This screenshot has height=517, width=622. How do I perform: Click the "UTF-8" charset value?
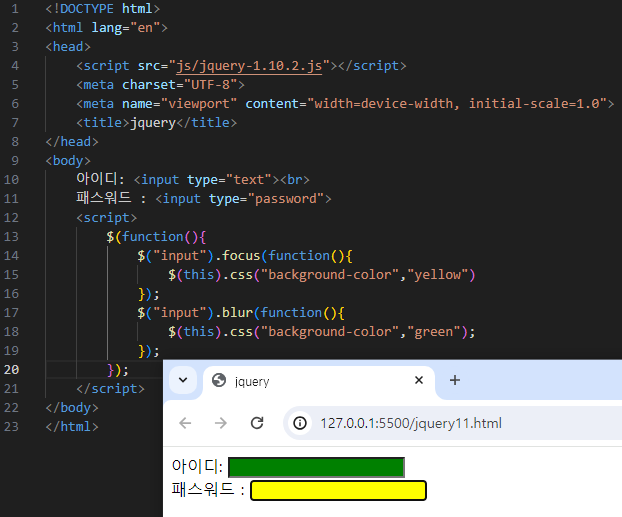pyautogui.click(x=211, y=85)
